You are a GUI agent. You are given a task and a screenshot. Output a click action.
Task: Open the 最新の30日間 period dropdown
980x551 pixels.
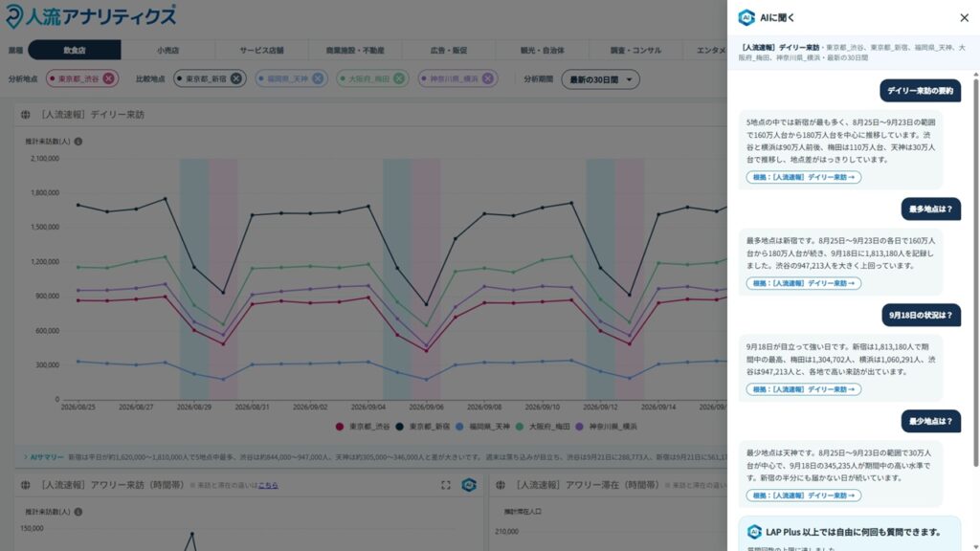pyautogui.click(x=600, y=79)
